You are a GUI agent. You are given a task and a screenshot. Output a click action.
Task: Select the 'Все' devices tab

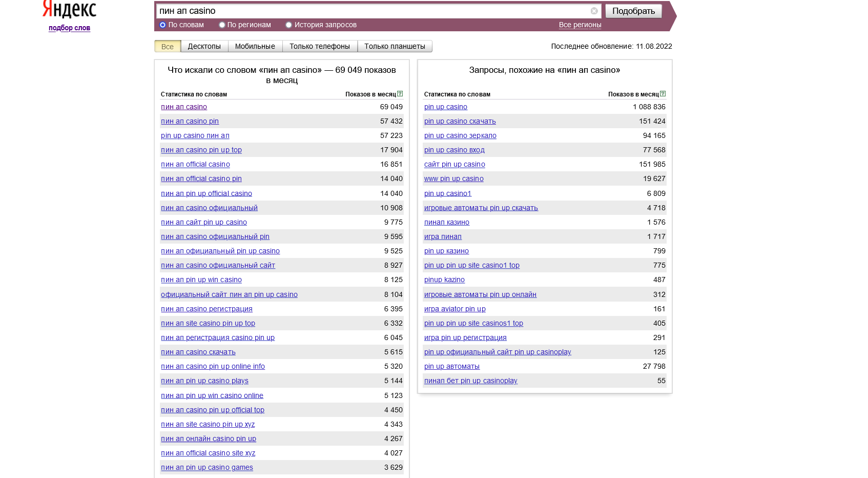[x=168, y=46]
